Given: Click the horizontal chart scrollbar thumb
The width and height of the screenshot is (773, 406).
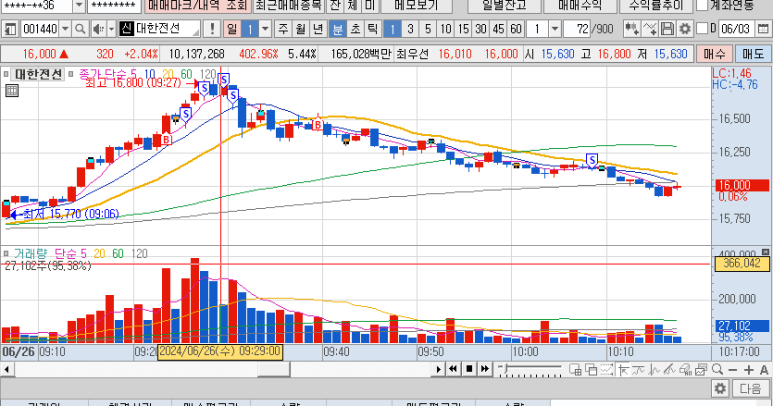Looking at the screenshot, I should click(x=274, y=369).
